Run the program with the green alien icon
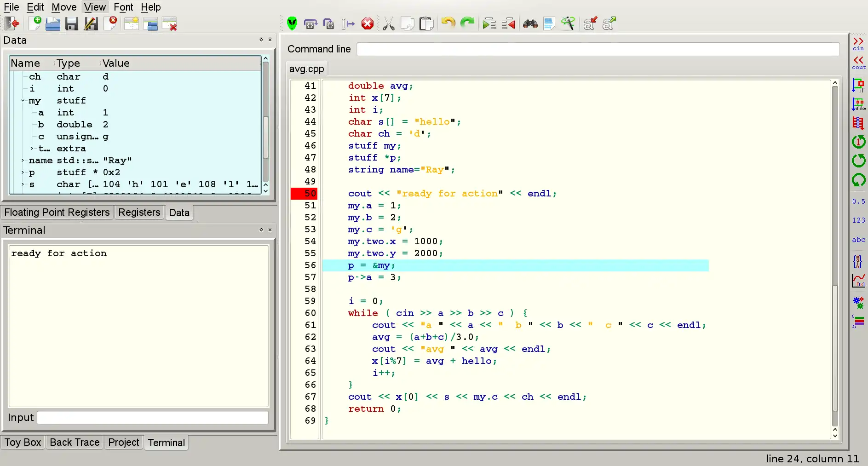The height and width of the screenshot is (466, 868). click(292, 23)
